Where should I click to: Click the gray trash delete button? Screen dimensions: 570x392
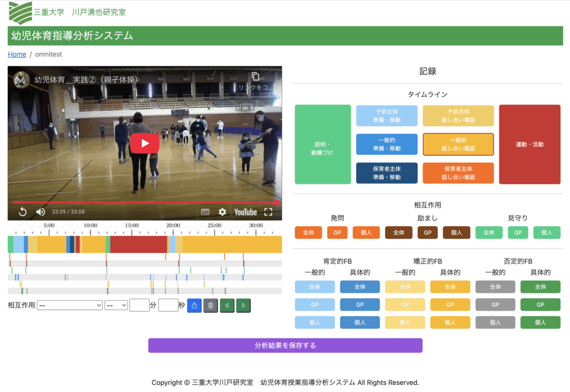coord(210,305)
